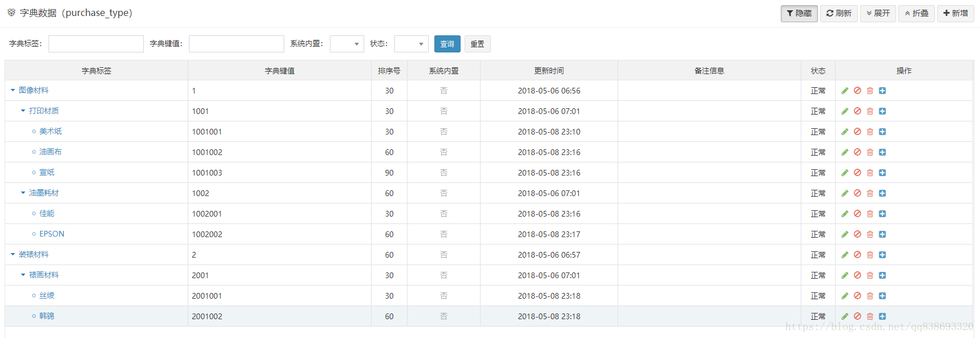Collapse the 图像材料 tree node
This screenshot has width=980, height=338.
[x=13, y=90]
